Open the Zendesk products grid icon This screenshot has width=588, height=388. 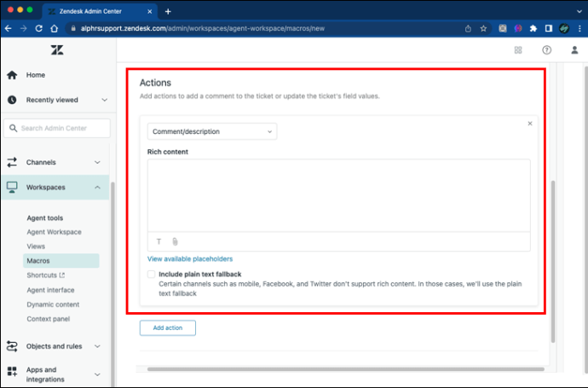tap(518, 49)
